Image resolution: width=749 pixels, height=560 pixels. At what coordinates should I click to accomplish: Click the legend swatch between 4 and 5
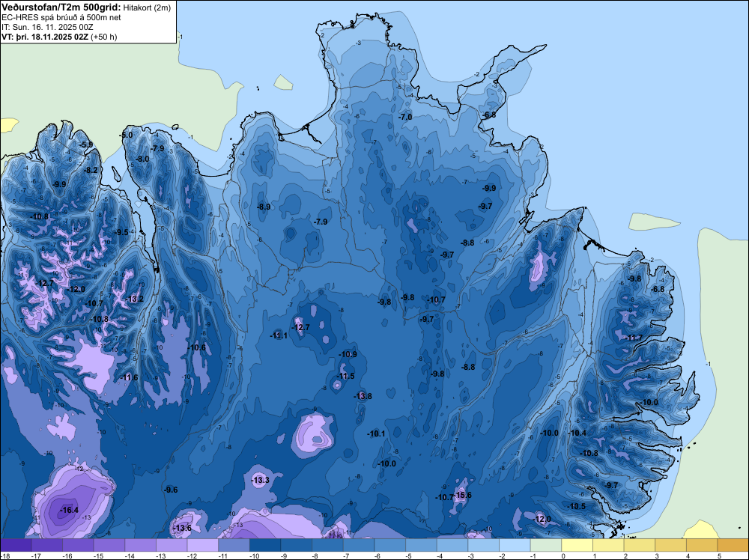703,545
